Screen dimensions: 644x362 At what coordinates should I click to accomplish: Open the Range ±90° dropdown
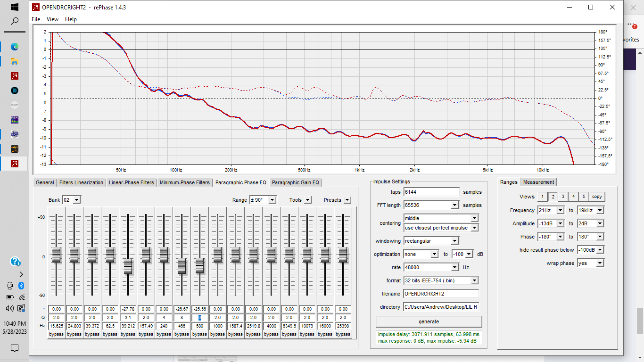[x=272, y=200]
